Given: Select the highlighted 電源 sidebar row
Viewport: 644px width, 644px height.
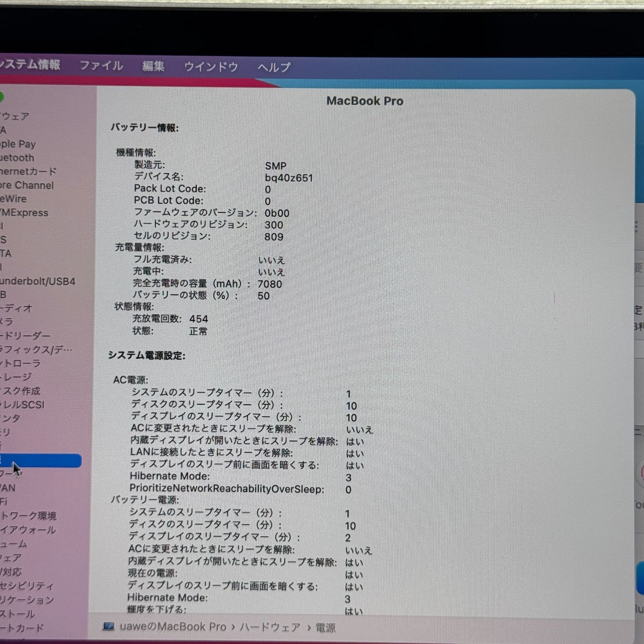Looking at the screenshot, I should (41, 460).
